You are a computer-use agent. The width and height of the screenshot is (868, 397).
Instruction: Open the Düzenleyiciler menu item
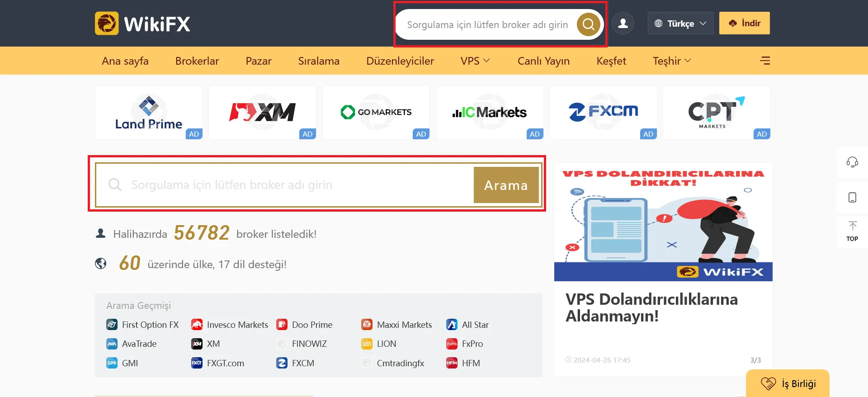coord(400,61)
